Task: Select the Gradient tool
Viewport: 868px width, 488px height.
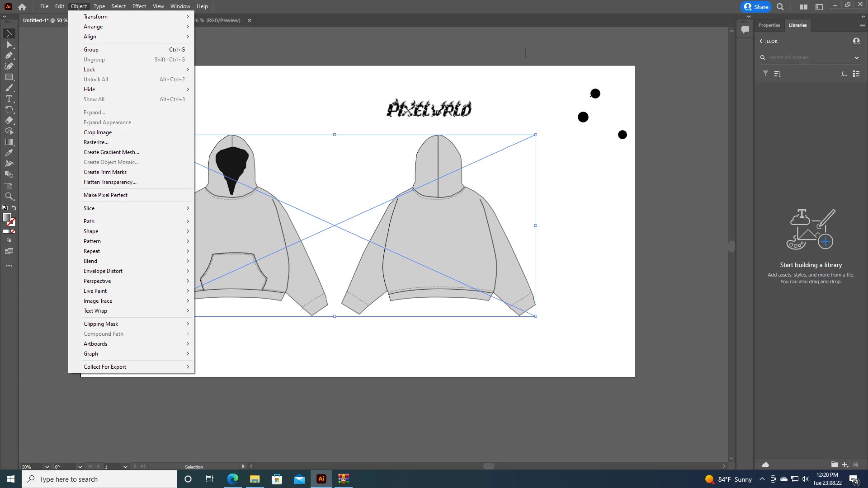Action: (9, 142)
